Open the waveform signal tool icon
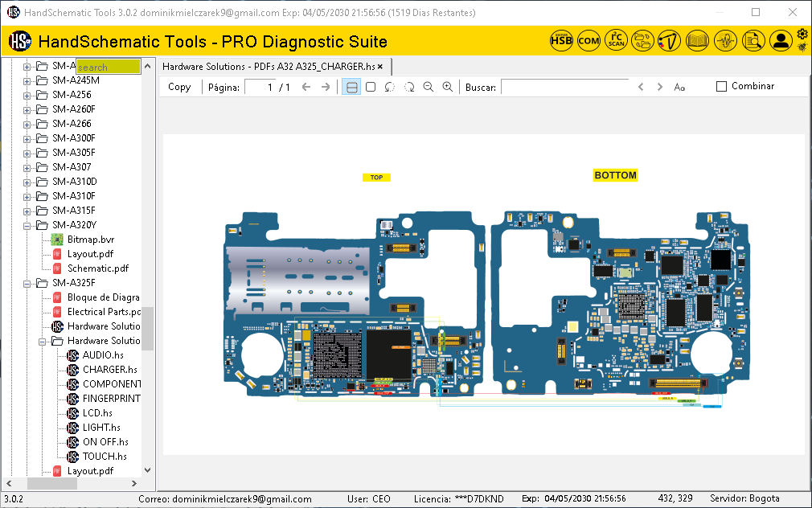The image size is (812, 508). [725, 40]
